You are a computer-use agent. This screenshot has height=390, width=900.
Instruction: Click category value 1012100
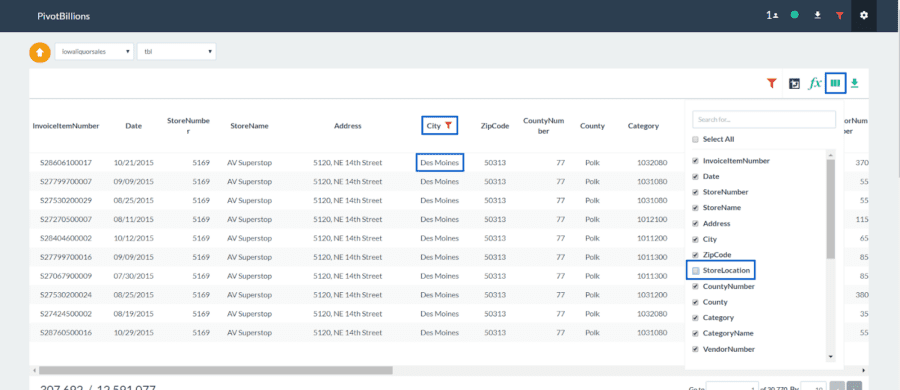[x=652, y=219]
